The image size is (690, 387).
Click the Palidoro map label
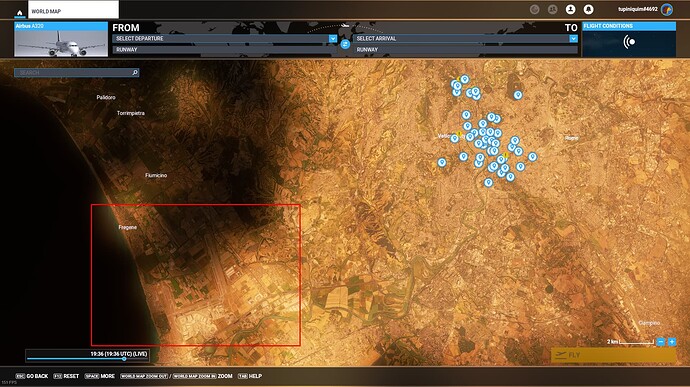(x=106, y=97)
